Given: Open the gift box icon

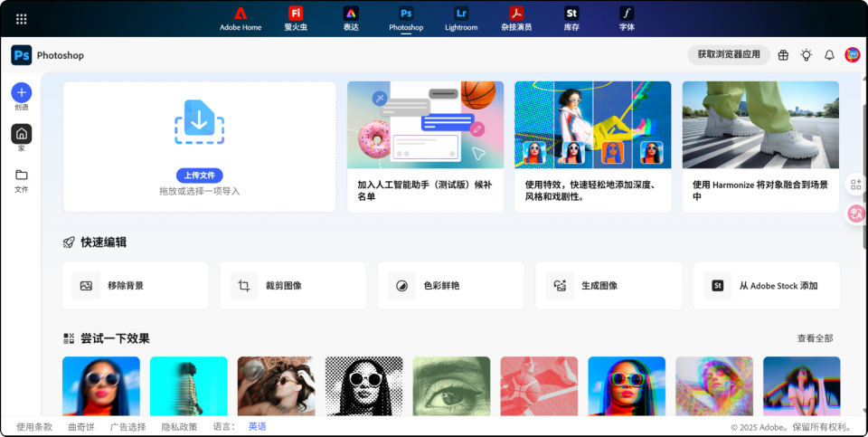Looking at the screenshot, I should pos(783,55).
